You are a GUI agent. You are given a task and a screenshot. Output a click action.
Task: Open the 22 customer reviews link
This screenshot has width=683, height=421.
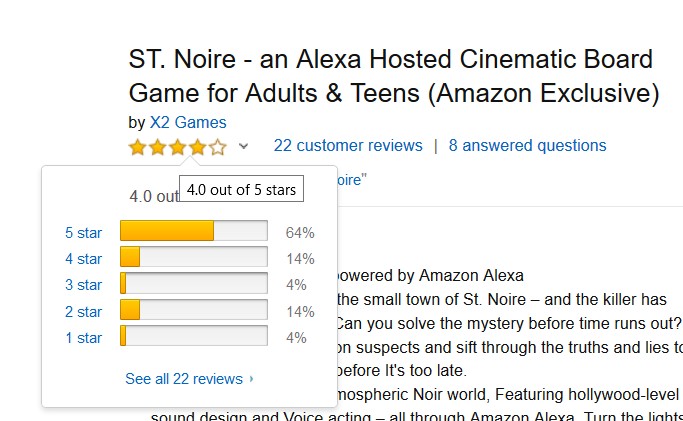348,146
